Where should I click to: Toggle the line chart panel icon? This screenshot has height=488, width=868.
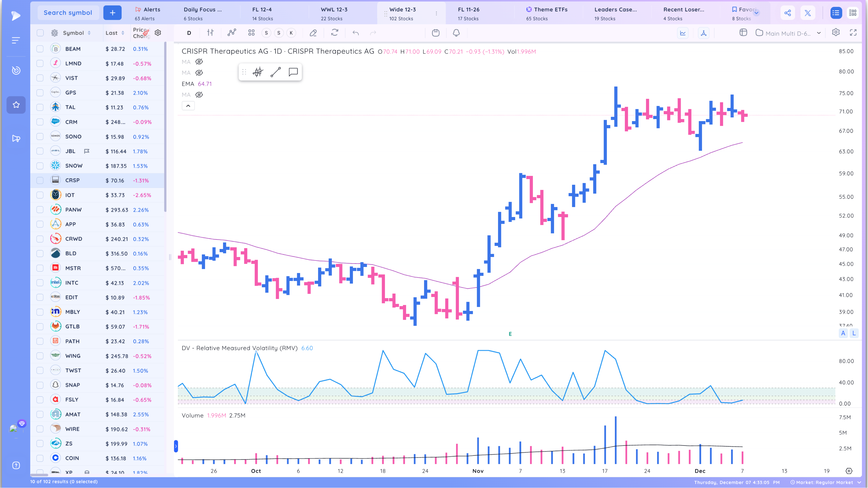click(x=683, y=33)
